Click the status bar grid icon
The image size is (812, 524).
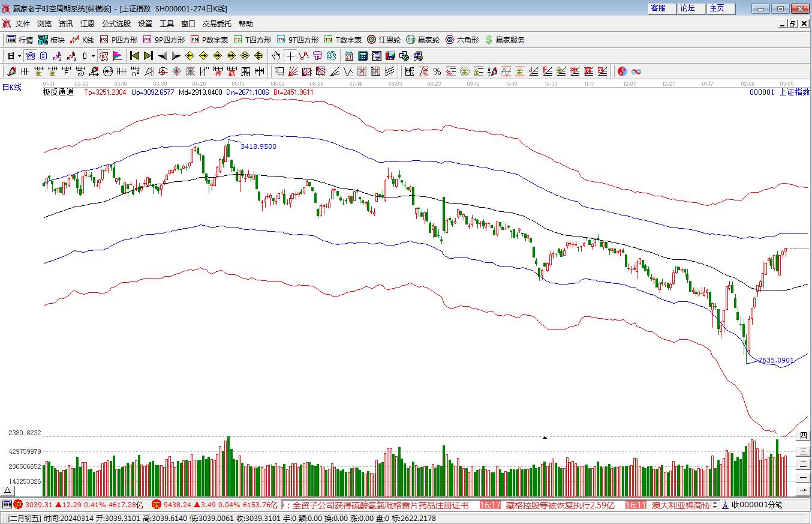(7, 505)
